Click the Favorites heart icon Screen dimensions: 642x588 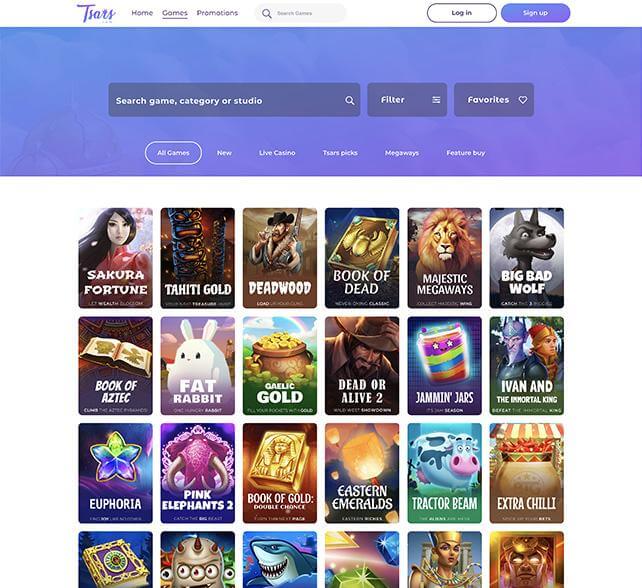523,100
